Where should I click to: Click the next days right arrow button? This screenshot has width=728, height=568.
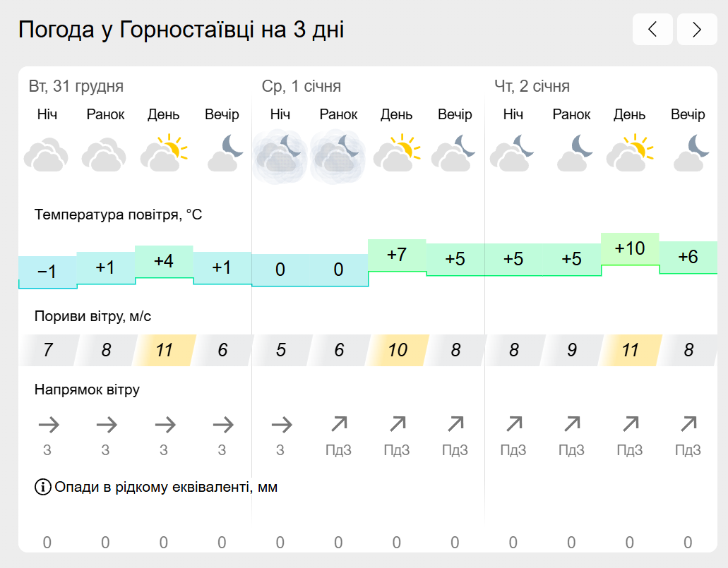tap(697, 29)
